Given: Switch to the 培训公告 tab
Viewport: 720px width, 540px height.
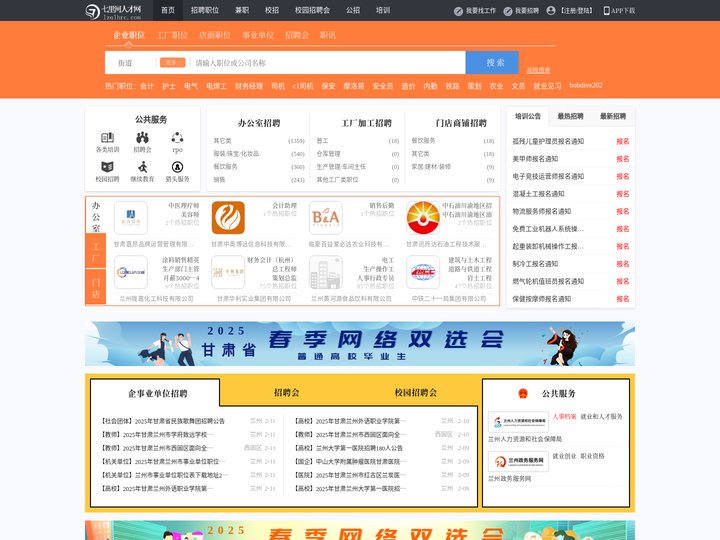Looking at the screenshot, I should (x=528, y=116).
